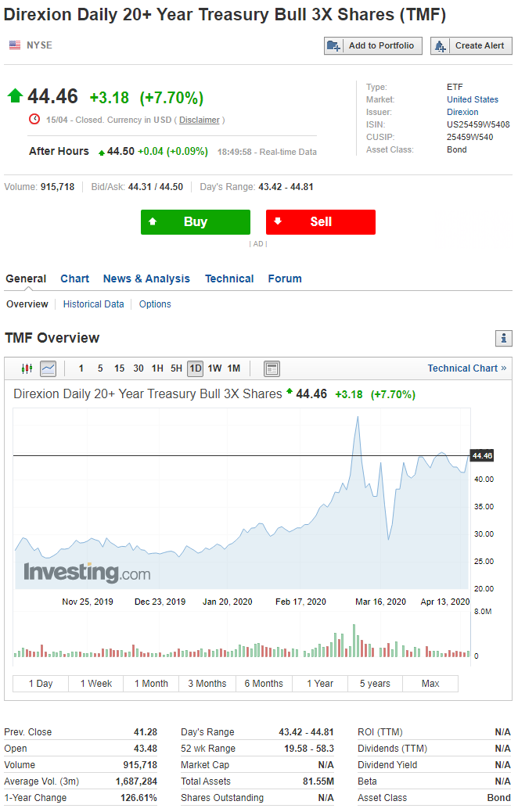Set chart interval to 1 minute

(x=81, y=368)
